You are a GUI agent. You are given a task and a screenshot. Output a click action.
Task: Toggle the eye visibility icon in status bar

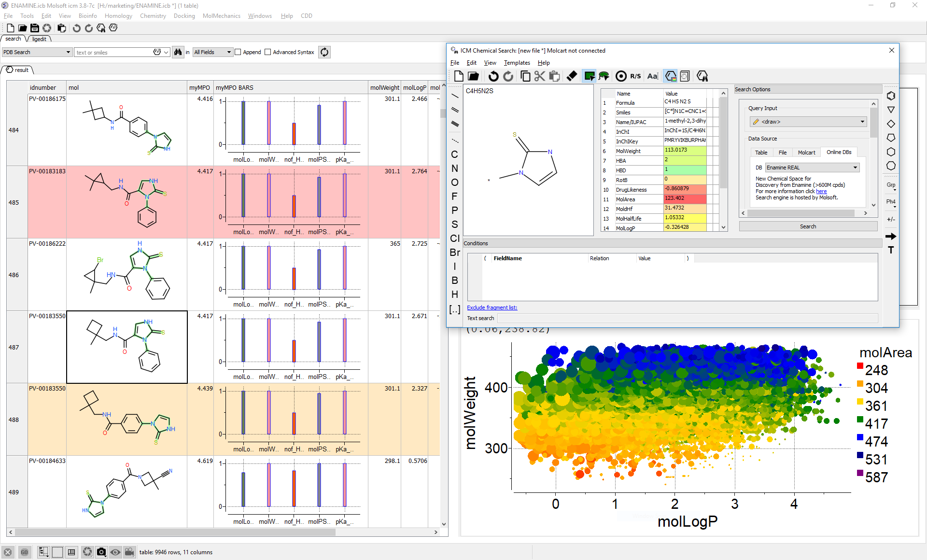(x=115, y=552)
